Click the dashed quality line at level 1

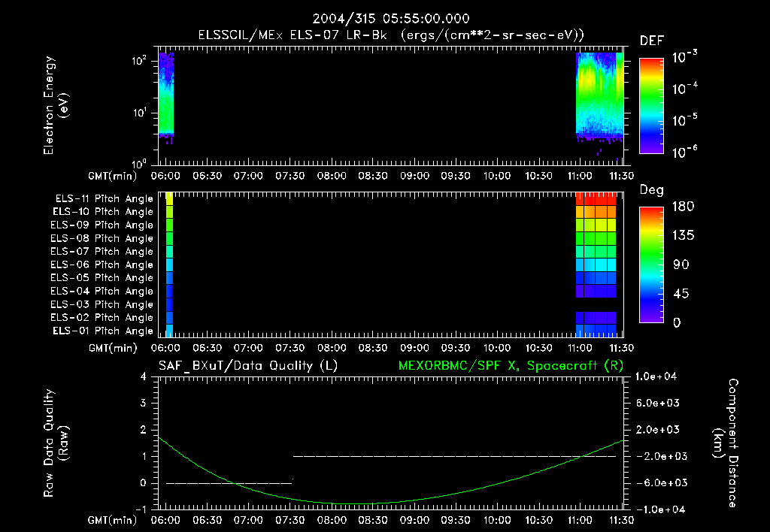click(x=454, y=456)
